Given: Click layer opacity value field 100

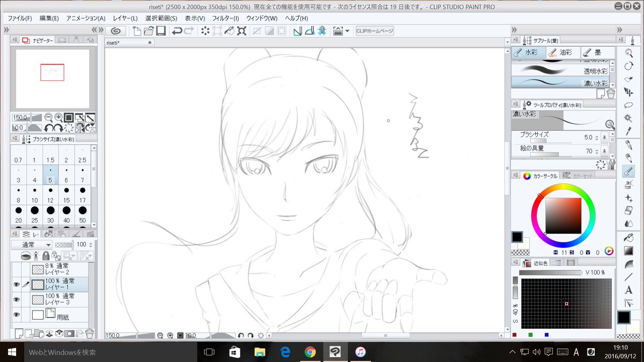Looking at the screenshot, I should click(82, 245).
